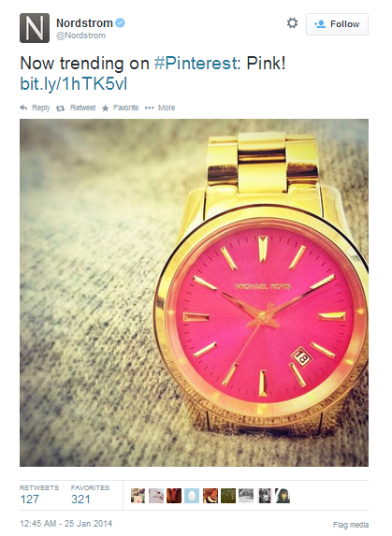Screen dimensions: 392x536
Task: Open the bit.ly/1hTK5vl link
Action: click(74, 84)
